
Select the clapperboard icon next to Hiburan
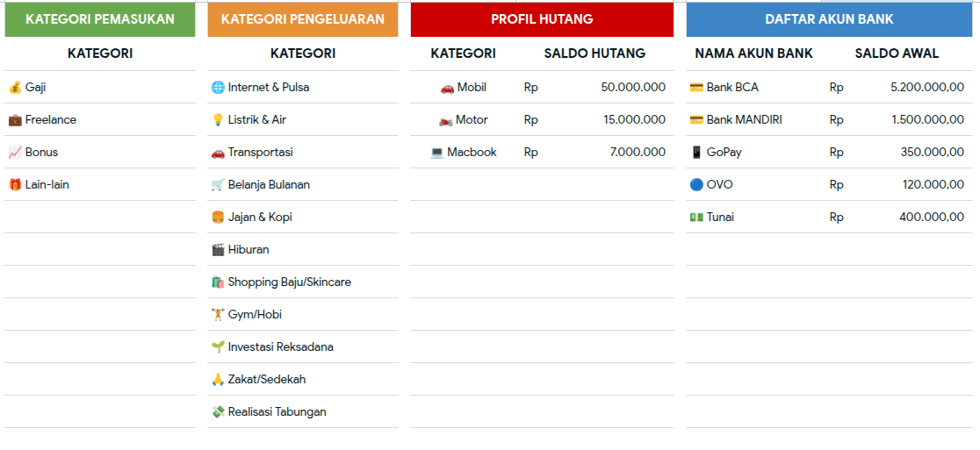click(218, 250)
